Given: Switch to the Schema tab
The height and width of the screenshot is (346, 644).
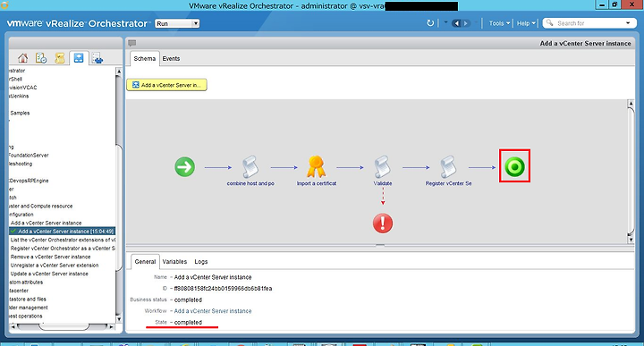Looking at the screenshot, I should coord(145,59).
